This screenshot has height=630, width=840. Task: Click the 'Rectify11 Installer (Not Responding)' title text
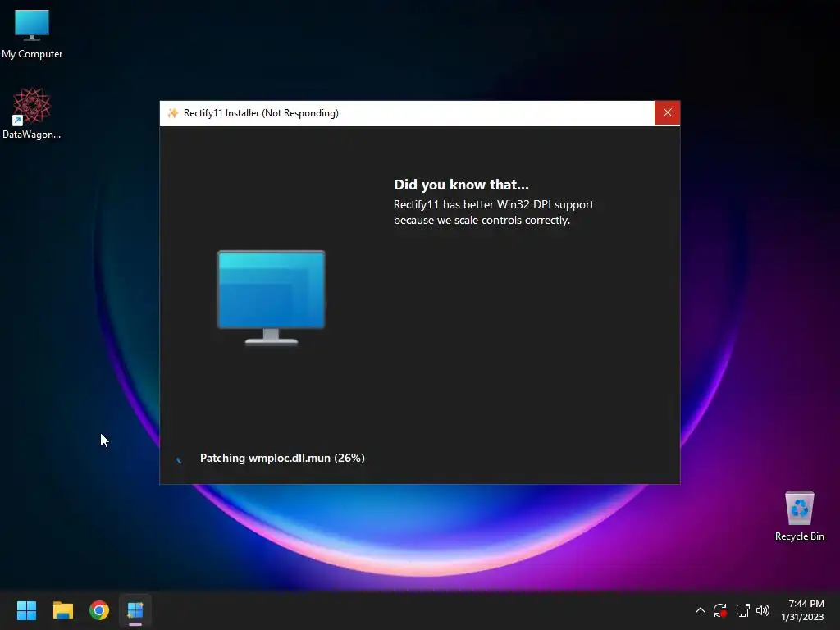tap(261, 113)
